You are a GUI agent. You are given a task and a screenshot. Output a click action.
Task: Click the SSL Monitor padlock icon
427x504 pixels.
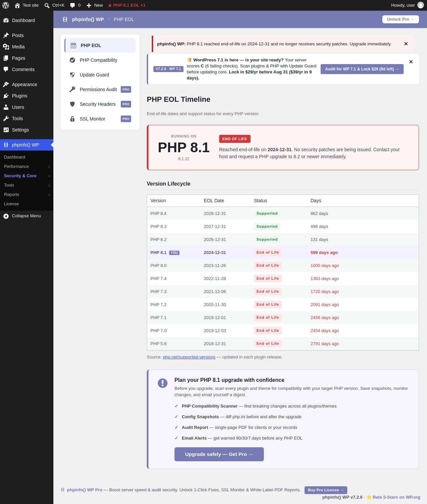pyautogui.click(x=72, y=119)
